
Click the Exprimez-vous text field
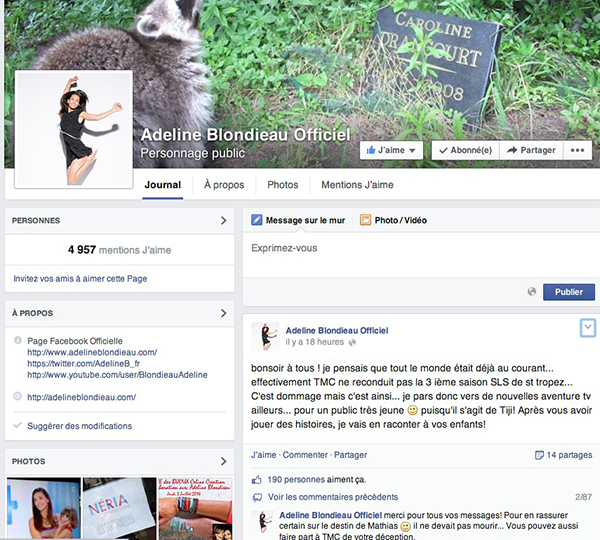coord(421,255)
